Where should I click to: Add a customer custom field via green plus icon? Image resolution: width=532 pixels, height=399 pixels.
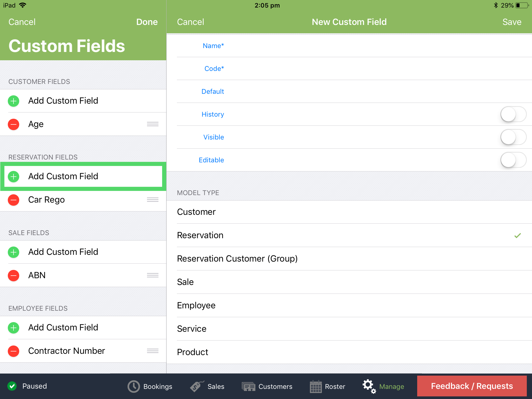point(13,101)
